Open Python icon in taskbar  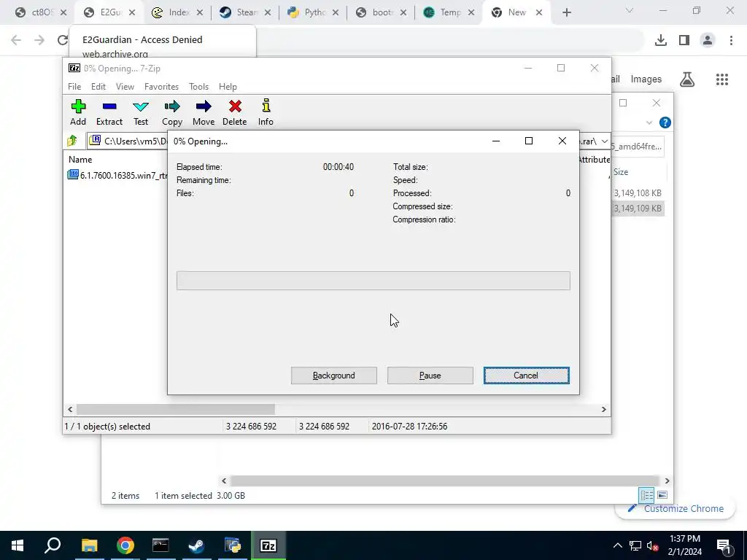coord(233,545)
